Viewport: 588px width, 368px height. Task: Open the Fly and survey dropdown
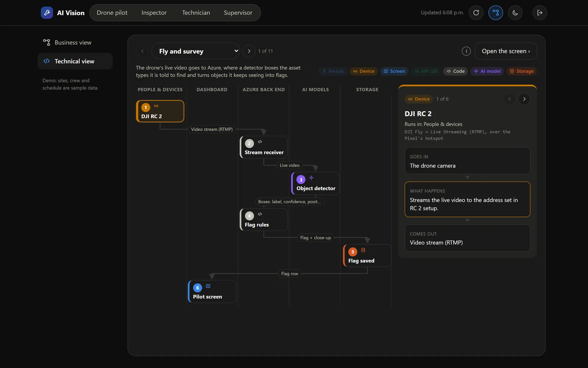click(196, 51)
